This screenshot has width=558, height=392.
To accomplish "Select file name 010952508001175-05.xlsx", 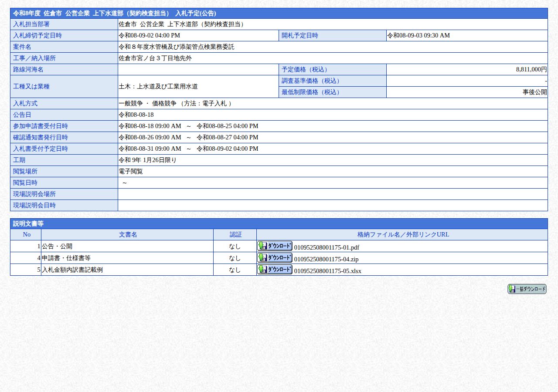I will (x=327, y=271).
